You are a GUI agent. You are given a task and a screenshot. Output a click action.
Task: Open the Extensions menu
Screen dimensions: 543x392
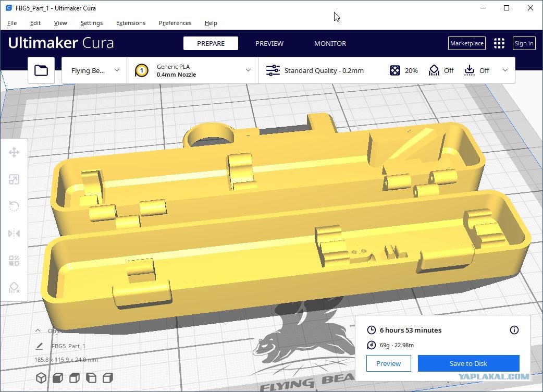pyautogui.click(x=131, y=23)
